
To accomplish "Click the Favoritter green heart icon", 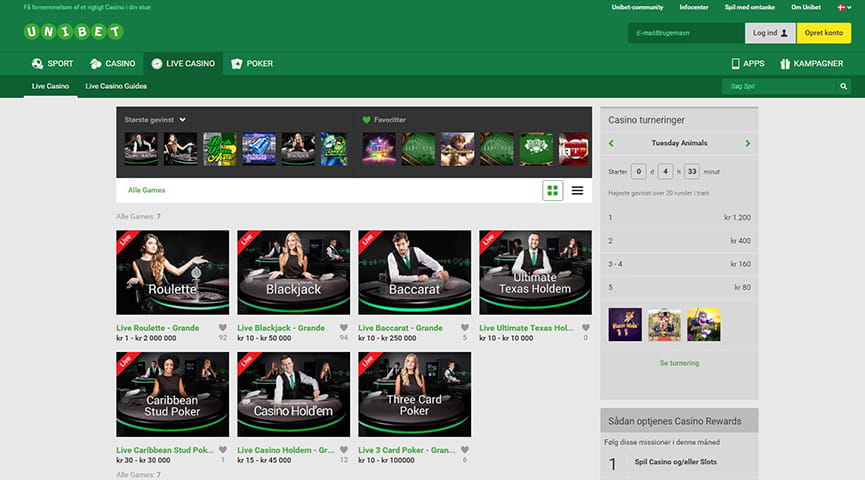I will pos(366,120).
